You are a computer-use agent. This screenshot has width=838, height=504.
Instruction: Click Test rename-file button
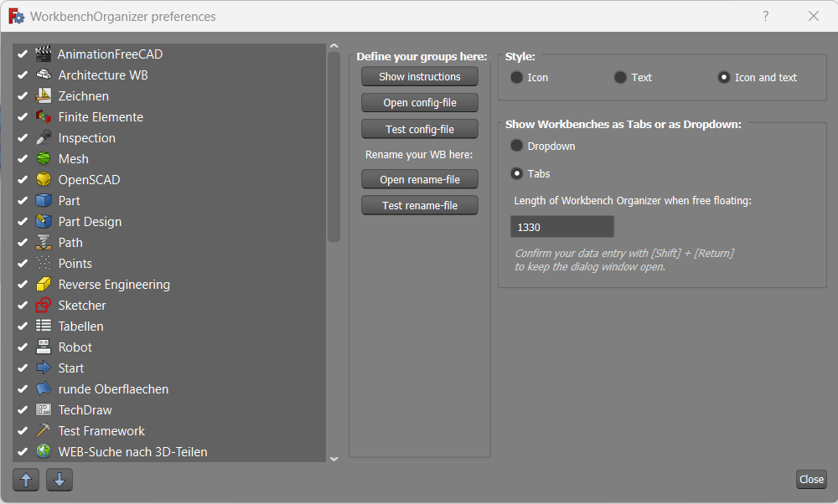click(420, 205)
